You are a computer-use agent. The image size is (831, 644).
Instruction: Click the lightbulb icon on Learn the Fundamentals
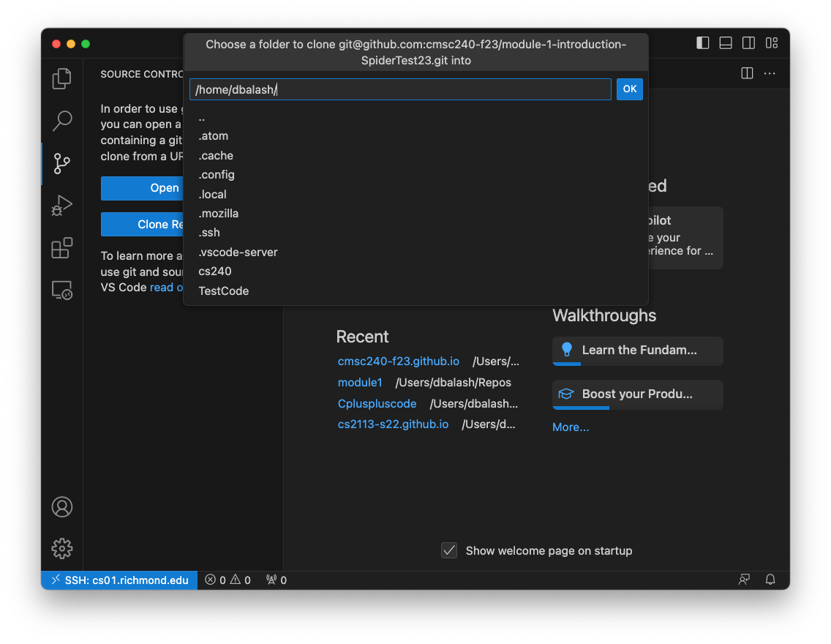pyautogui.click(x=566, y=349)
